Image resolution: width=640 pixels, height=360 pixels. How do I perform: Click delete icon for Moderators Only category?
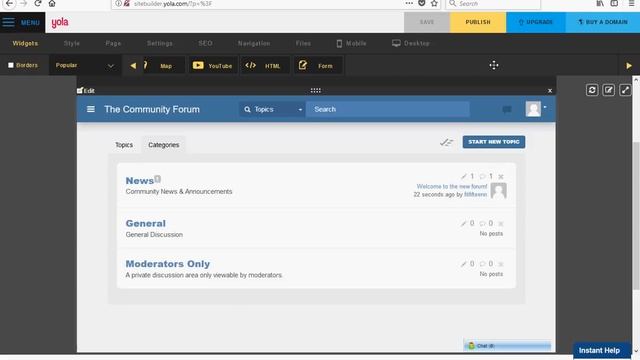pos(501,264)
